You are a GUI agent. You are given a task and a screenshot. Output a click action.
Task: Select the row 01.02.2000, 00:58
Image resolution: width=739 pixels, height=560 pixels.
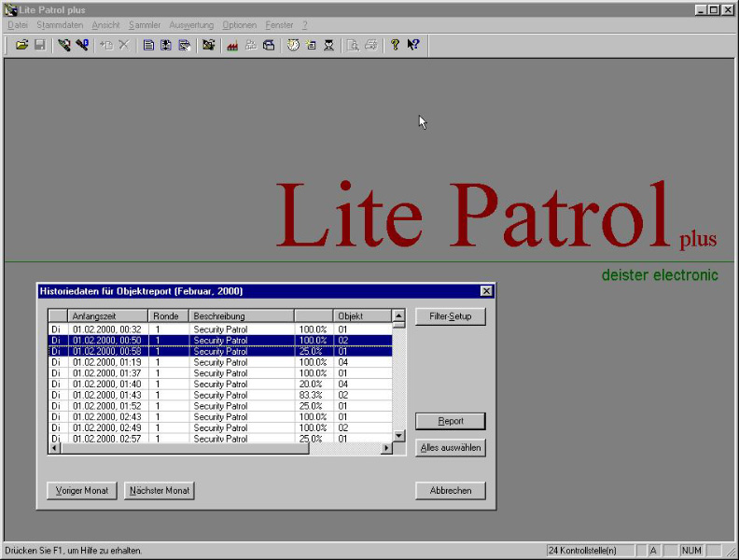click(220, 351)
